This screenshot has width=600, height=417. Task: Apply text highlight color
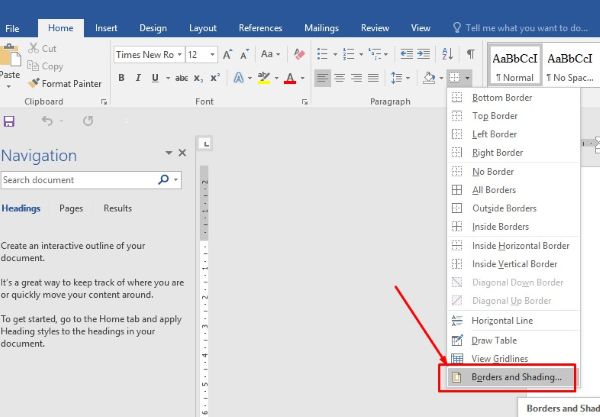click(x=264, y=78)
